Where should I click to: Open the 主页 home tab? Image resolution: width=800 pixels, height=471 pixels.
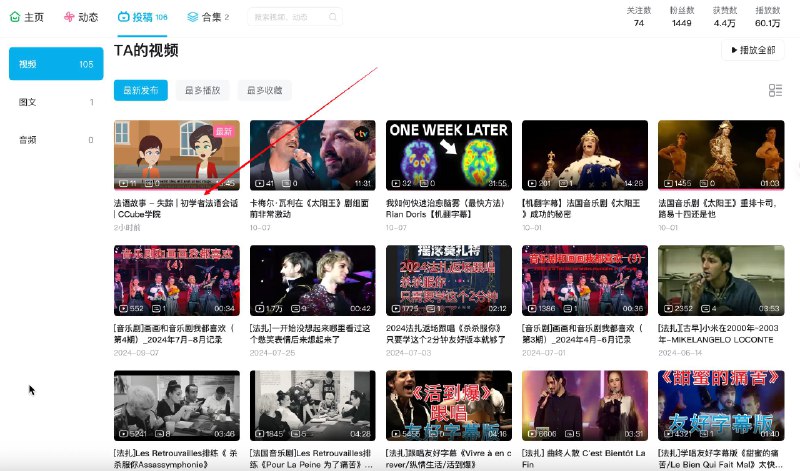[27, 17]
